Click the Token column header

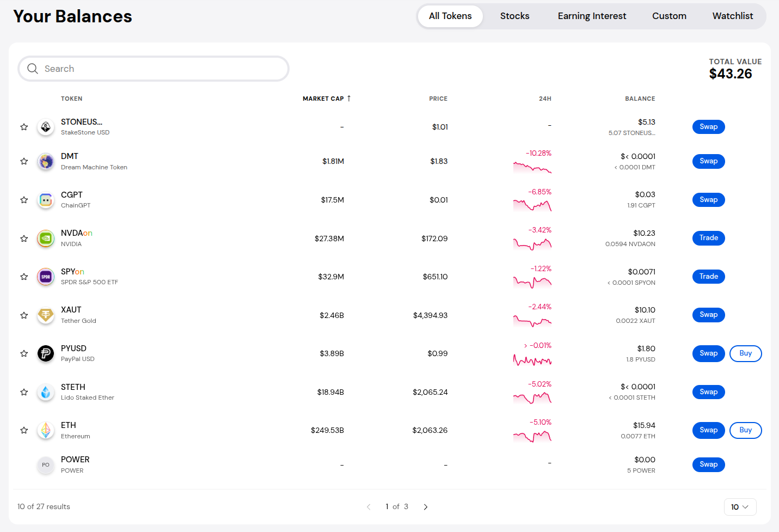tap(72, 99)
